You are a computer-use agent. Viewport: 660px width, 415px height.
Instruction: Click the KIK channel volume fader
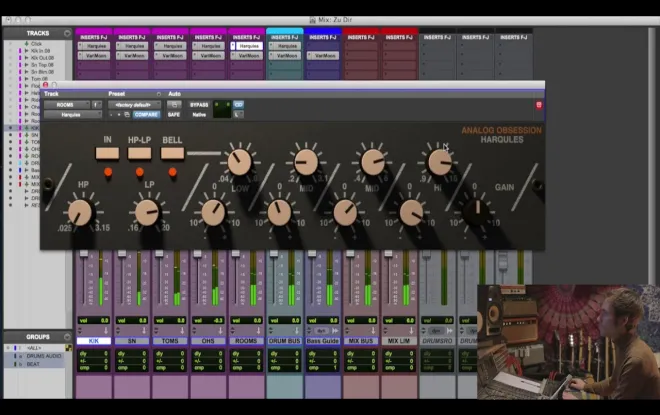[84, 254]
